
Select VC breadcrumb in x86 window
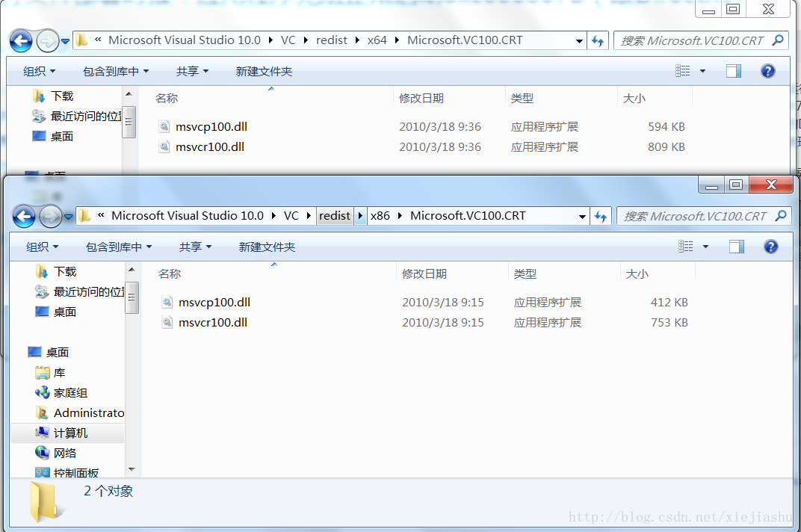[291, 216]
